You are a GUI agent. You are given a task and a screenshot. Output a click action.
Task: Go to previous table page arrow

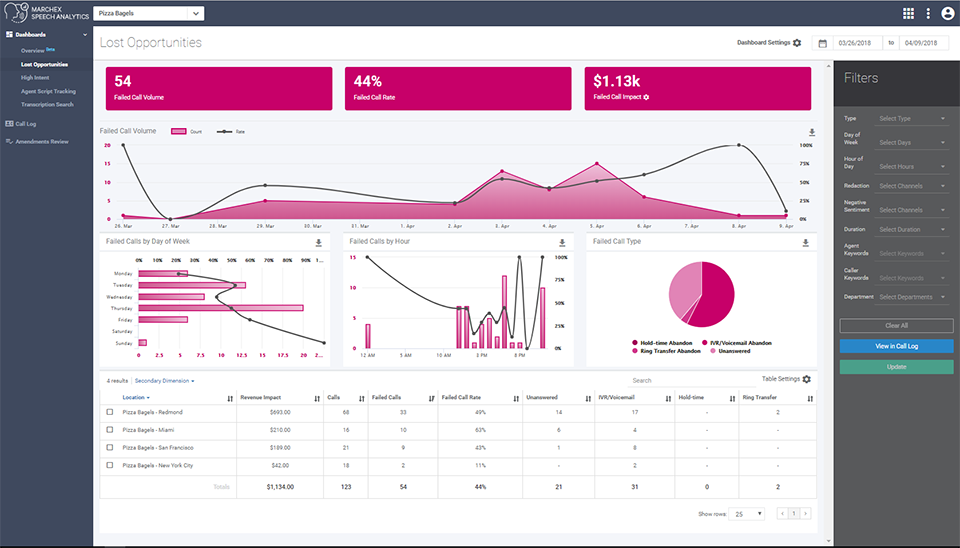[782, 513]
